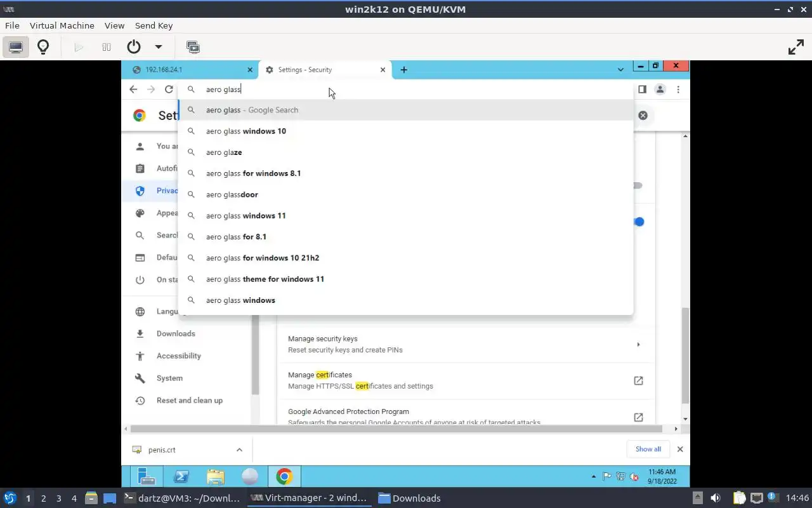This screenshot has height=508, width=812.
Task: Reload the page in Chrome
Action: point(169,90)
